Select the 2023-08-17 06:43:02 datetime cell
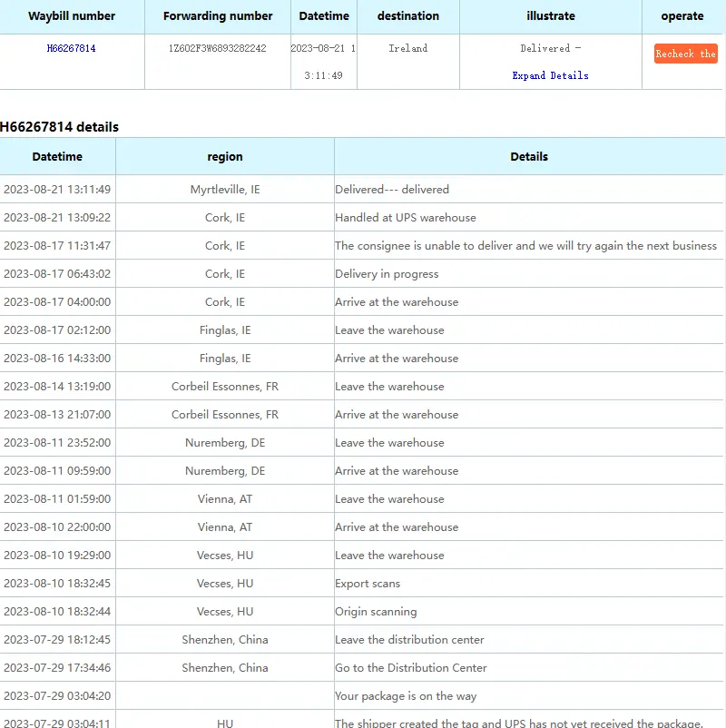The width and height of the screenshot is (726, 728). click(57, 274)
